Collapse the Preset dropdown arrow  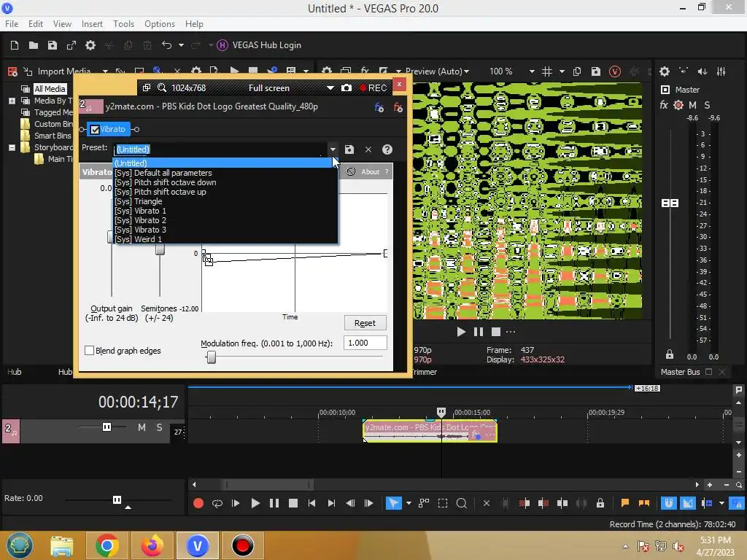(333, 149)
